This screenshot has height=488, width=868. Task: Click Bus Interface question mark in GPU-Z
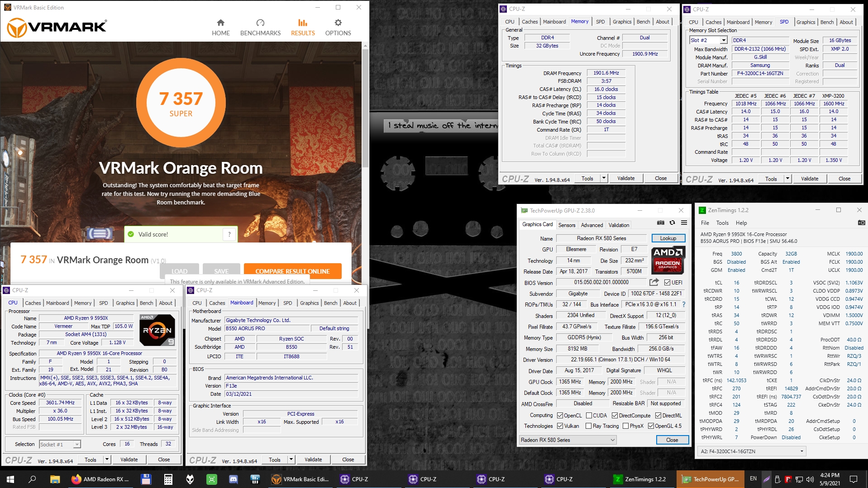684,304
